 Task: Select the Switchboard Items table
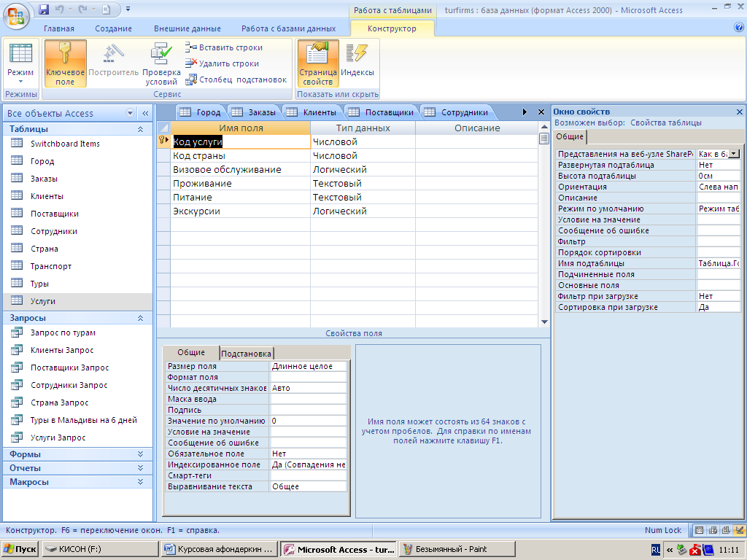(77, 144)
